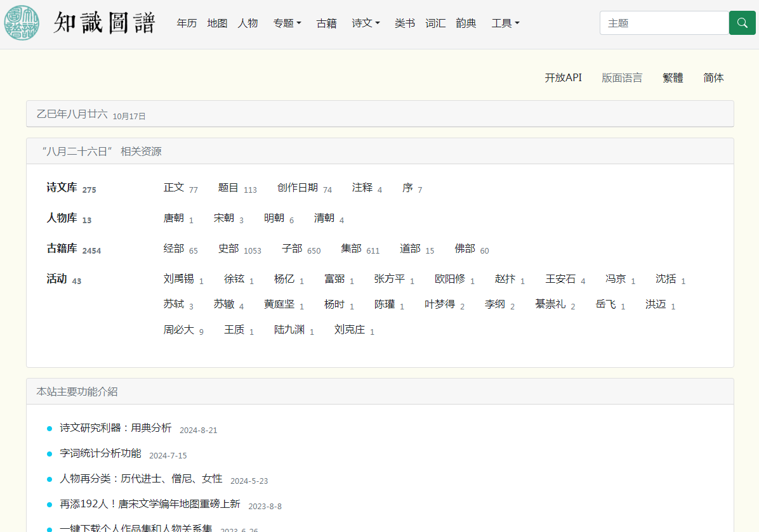Select 周必大 in the activity list
Image resolution: width=759 pixels, height=532 pixels.
[178, 330]
